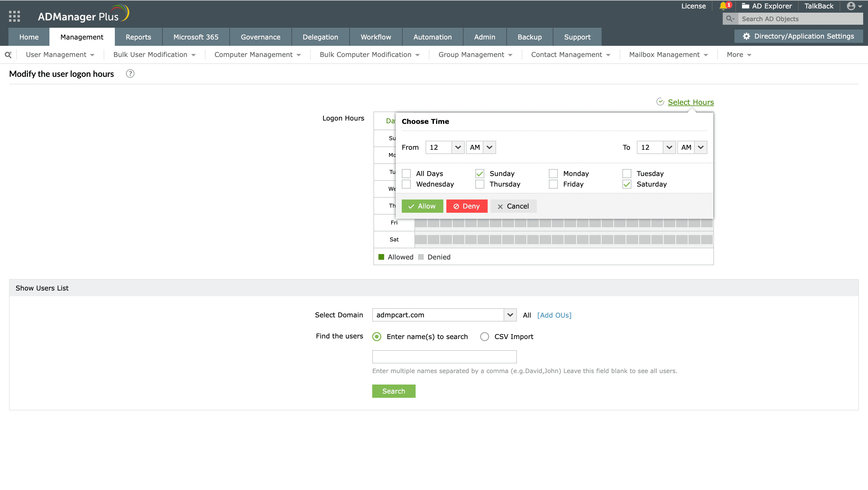Viewport: 868px width, 490px height.
Task: Open the TalkBack link
Action: [819, 6]
